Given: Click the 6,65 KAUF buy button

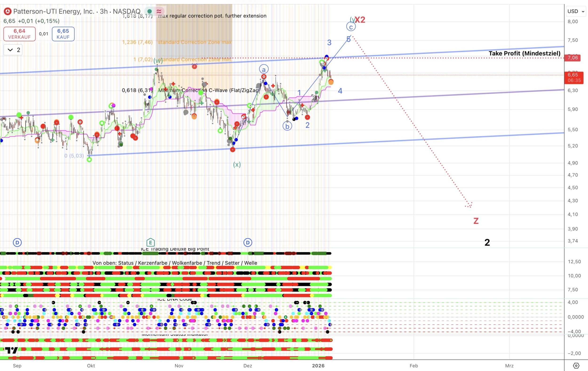Looking at the screenshot, I should coord(63,34).
